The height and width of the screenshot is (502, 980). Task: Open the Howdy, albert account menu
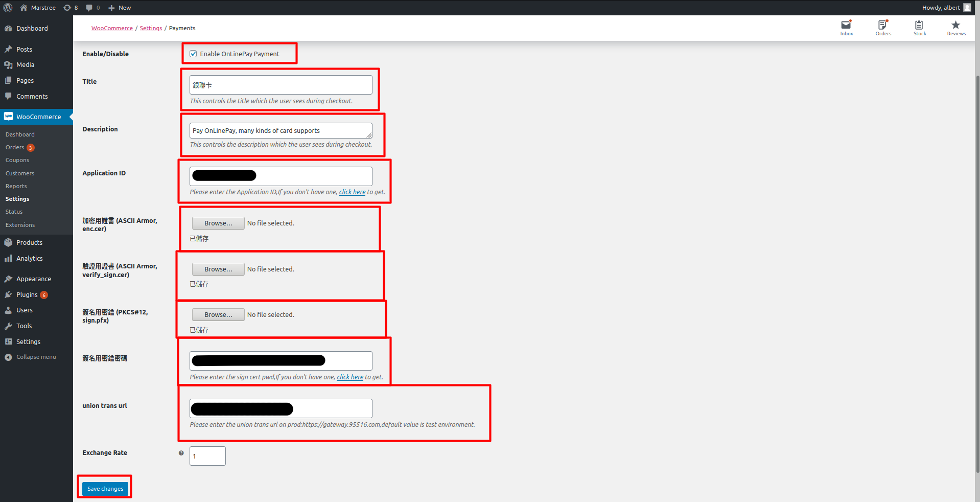click(x=945, y=8)
